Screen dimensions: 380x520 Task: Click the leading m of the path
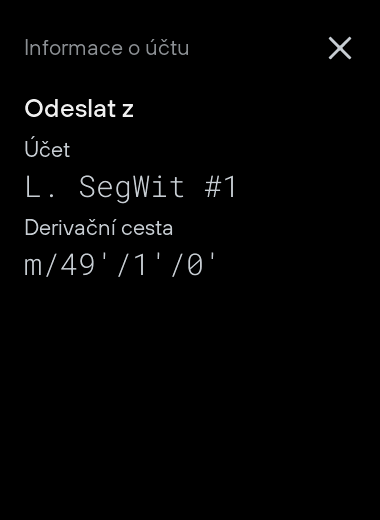click(33, 268)
